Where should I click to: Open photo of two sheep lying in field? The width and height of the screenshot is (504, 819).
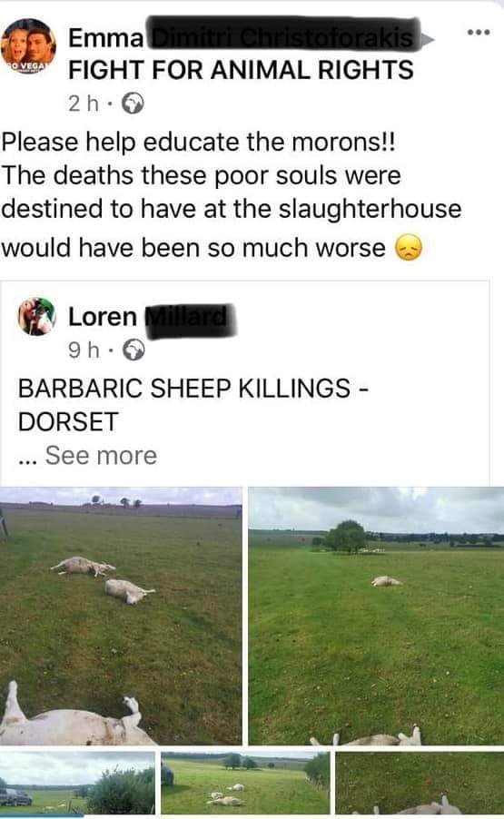tap(121, 616)
